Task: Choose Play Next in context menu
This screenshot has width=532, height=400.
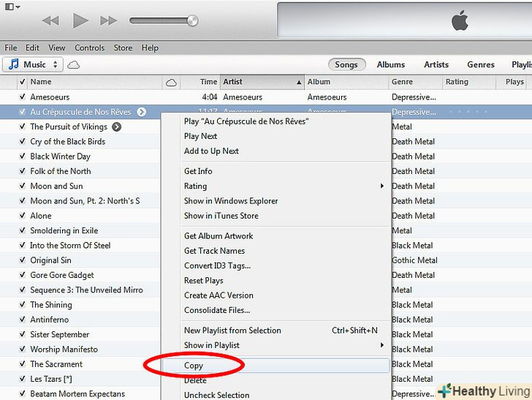Action: coord(275,136)
